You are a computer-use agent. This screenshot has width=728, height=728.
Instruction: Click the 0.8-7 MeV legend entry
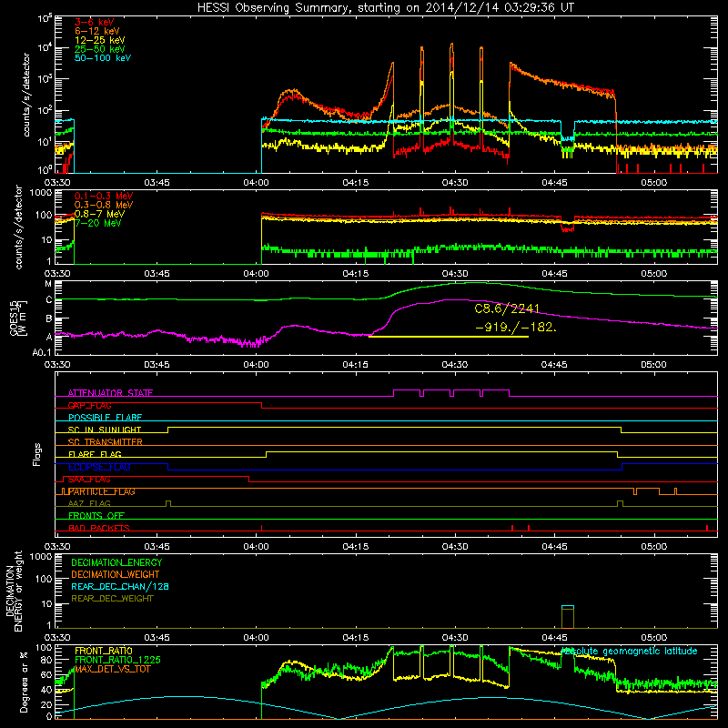(99, 214)
